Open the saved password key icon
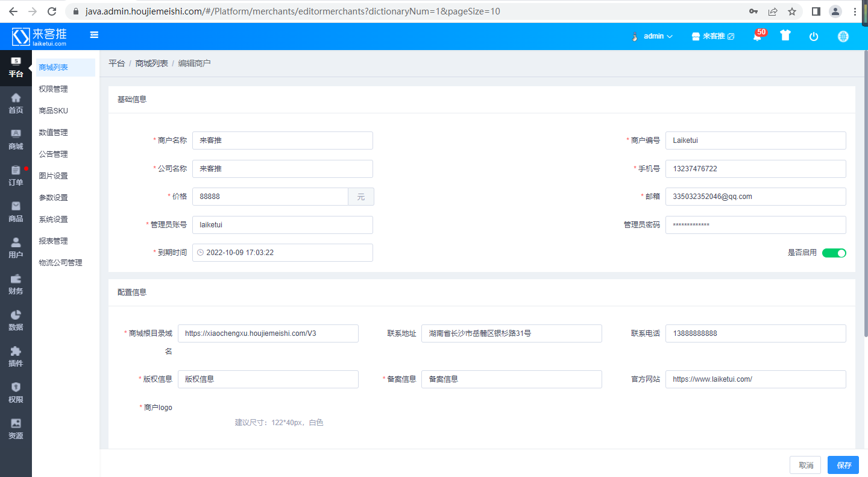Screen dimensions: 868x477 753,11
